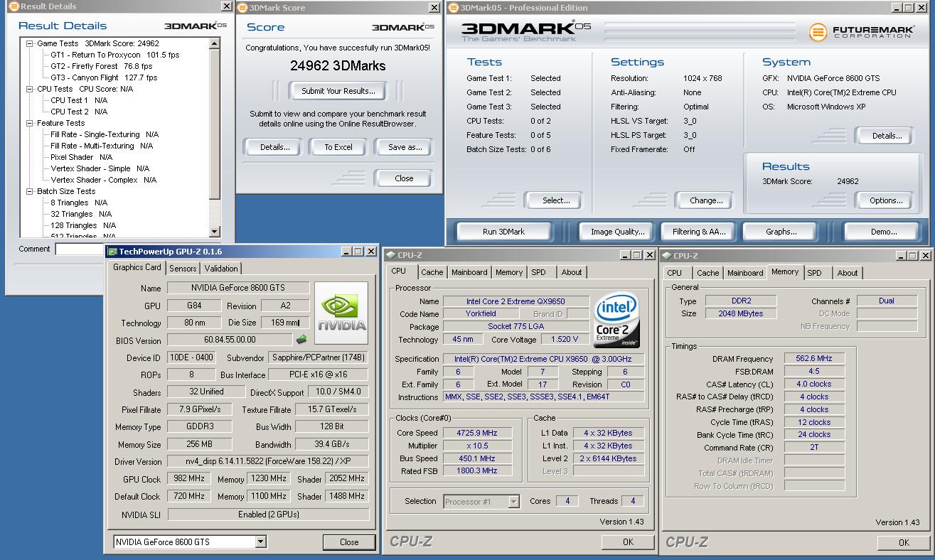Click the BIOS save chip icon in GPU-Z
The height and width of the screenshot is (560, 935).
(301, 340)
